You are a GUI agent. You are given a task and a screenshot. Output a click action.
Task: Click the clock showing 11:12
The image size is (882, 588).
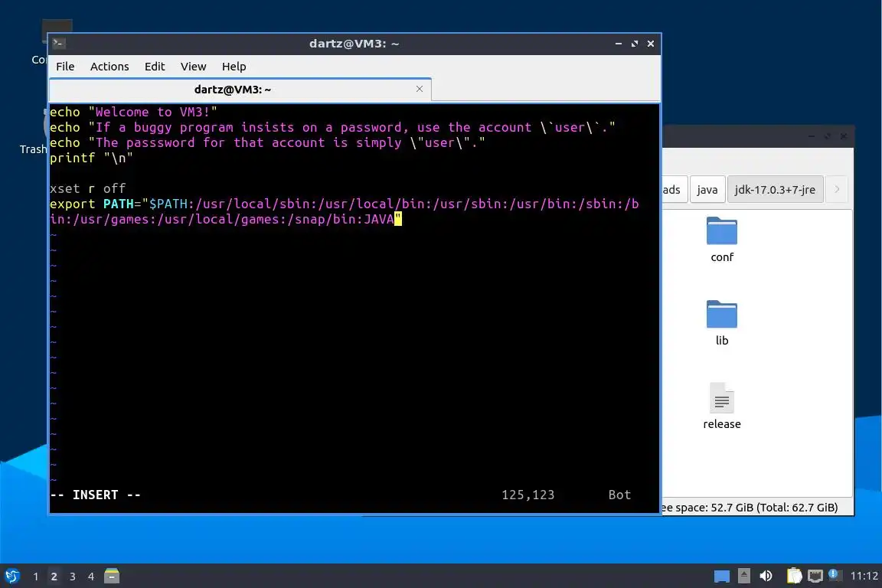pos(864,577)
